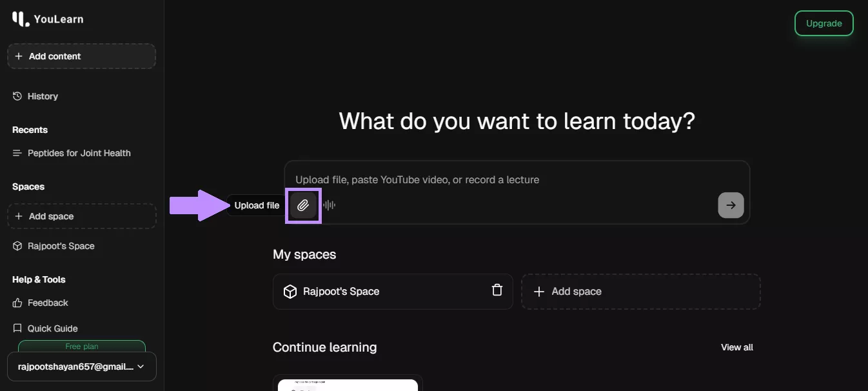Click the arrow submit icon
The height and width of the screenshot is (391, 868).
click(x=730, y=205)
